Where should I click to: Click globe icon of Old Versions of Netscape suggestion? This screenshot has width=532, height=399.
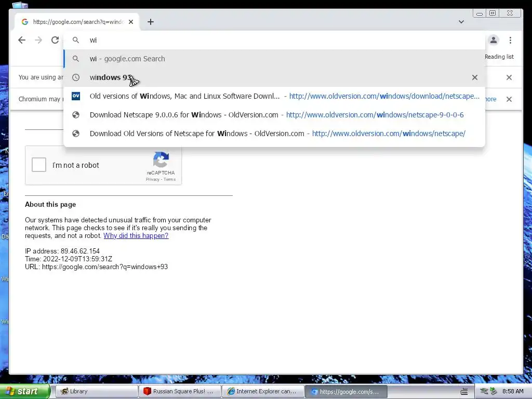[x=76, y=134]
